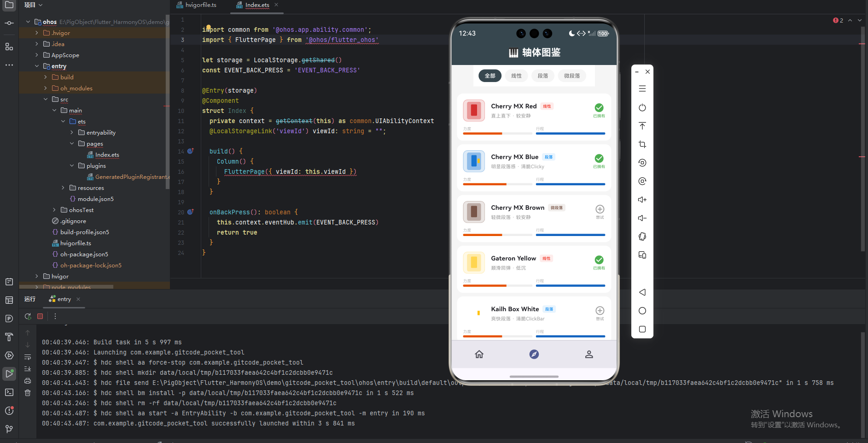Image resolution: width=868 pixels, height=443 pixels.
Task: Tap the emulator Back triangle button
Action: [642, 292]
